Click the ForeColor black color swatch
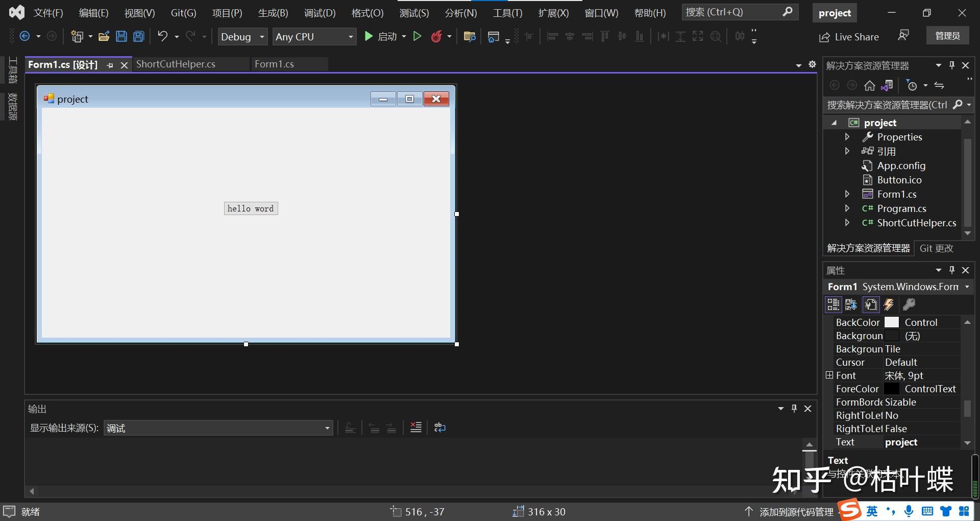Image resolution: width=980 pixels, height=521 pixels. click(892, 389)
